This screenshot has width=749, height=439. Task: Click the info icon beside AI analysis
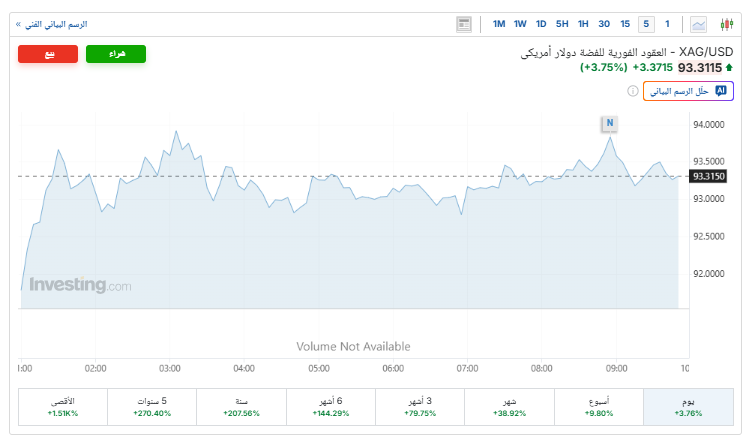(x=633, y=91)
